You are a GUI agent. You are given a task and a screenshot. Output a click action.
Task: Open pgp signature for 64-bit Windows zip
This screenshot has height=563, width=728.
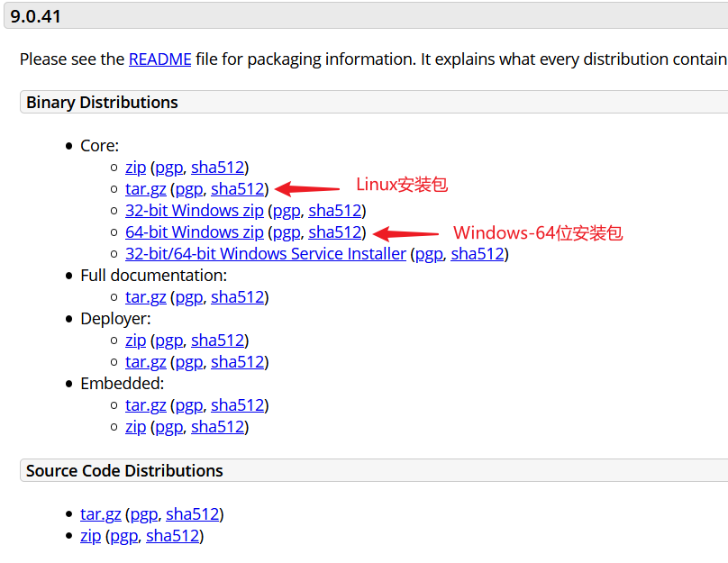tap(286, 232)
